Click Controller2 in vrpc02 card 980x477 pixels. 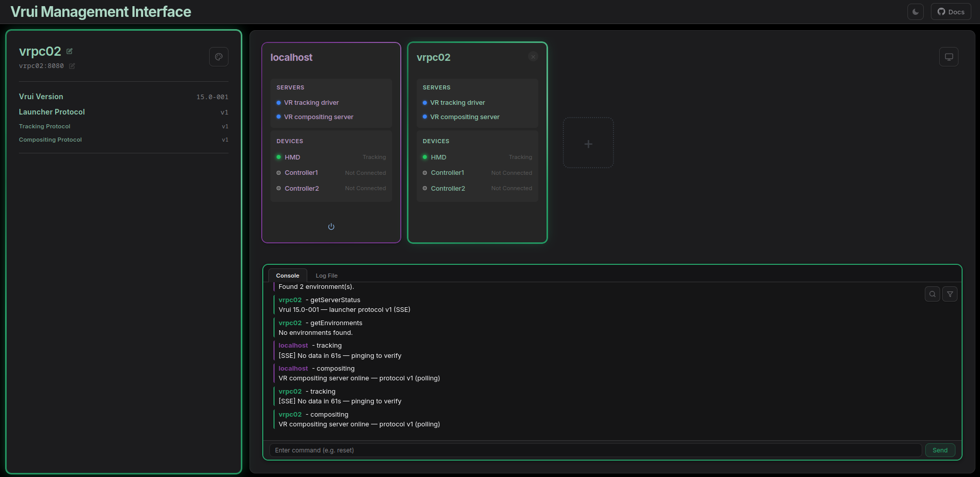click(x=448, y=189)
